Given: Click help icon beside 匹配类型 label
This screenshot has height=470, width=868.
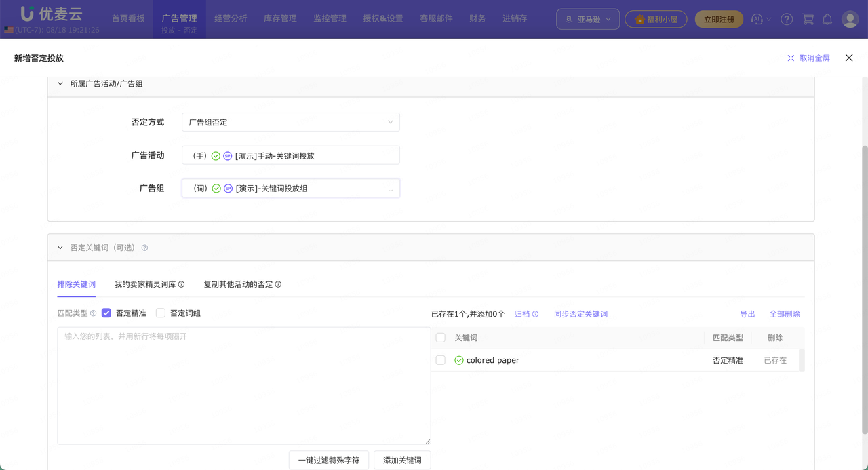Looking at the screenshot, I should click(x=94, y=313).
